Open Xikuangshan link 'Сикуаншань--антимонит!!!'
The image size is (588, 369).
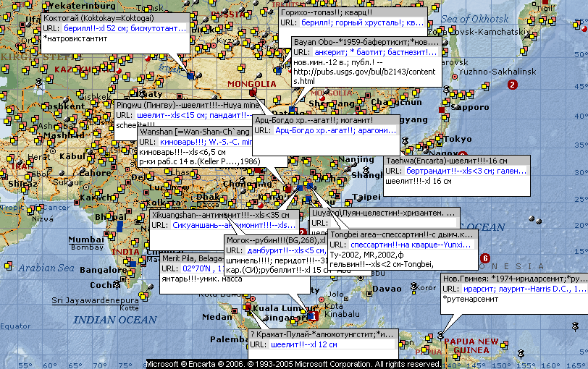tap(234, 225)
